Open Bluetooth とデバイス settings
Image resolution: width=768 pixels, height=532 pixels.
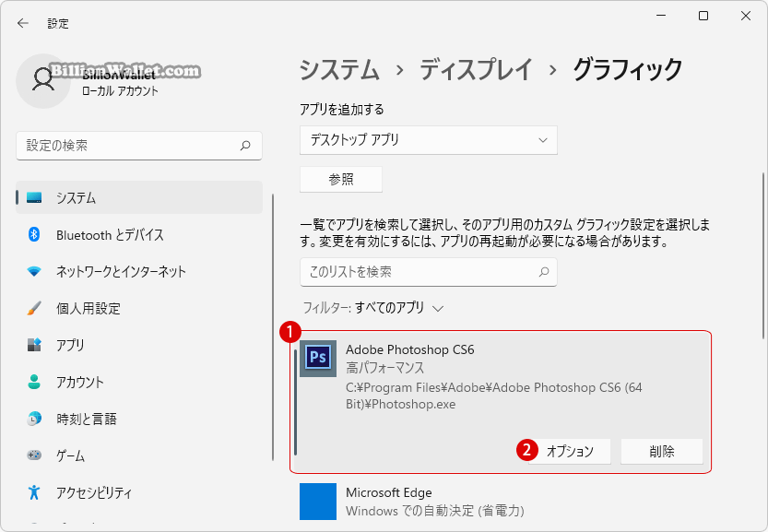tap(139, 234)
